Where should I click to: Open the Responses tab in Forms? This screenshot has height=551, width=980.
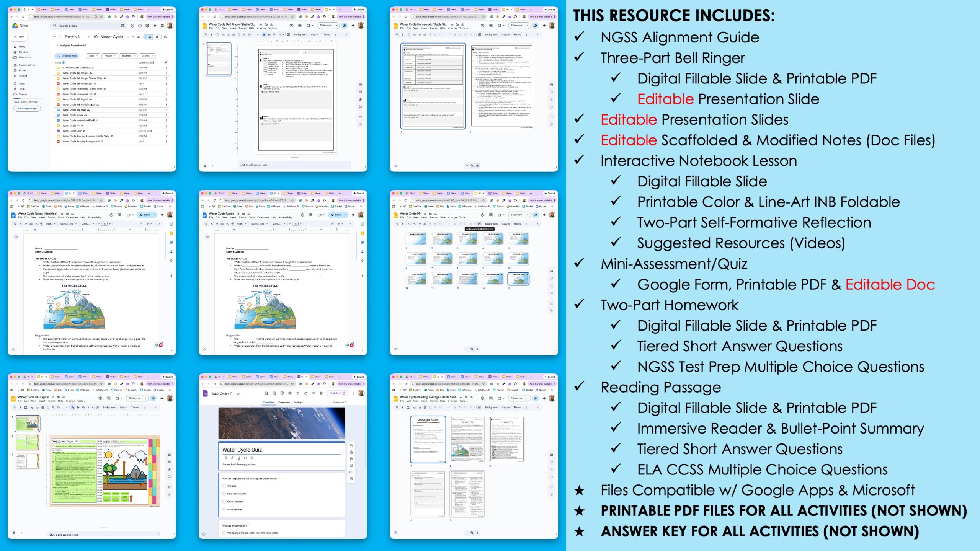click(284, 402)
